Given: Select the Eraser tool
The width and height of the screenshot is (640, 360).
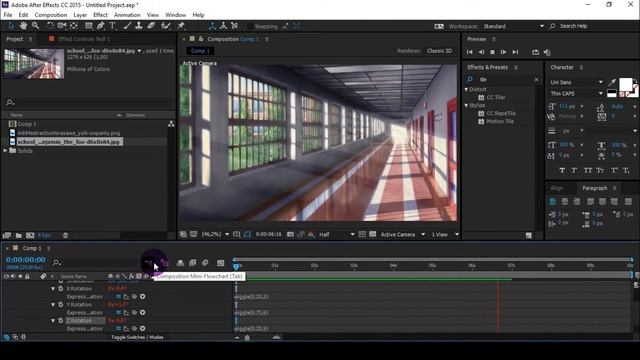Looking at the screenshot, I should click(151, 26).
